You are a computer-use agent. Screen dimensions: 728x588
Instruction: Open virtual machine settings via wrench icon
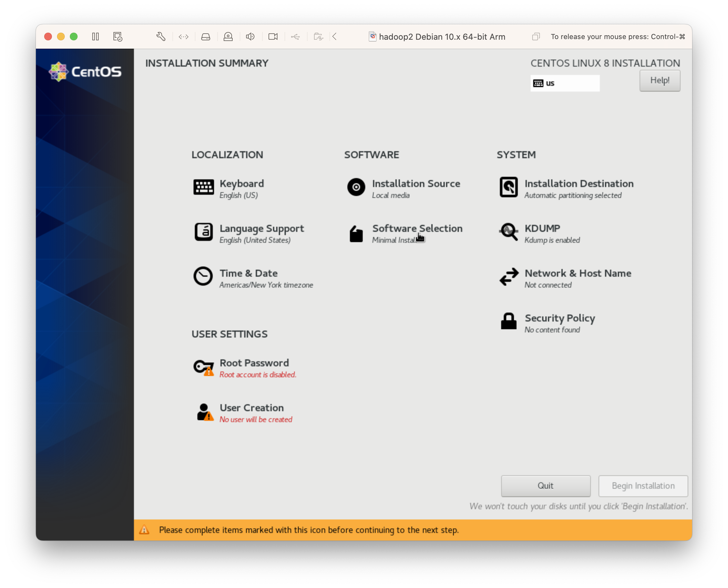161,36
